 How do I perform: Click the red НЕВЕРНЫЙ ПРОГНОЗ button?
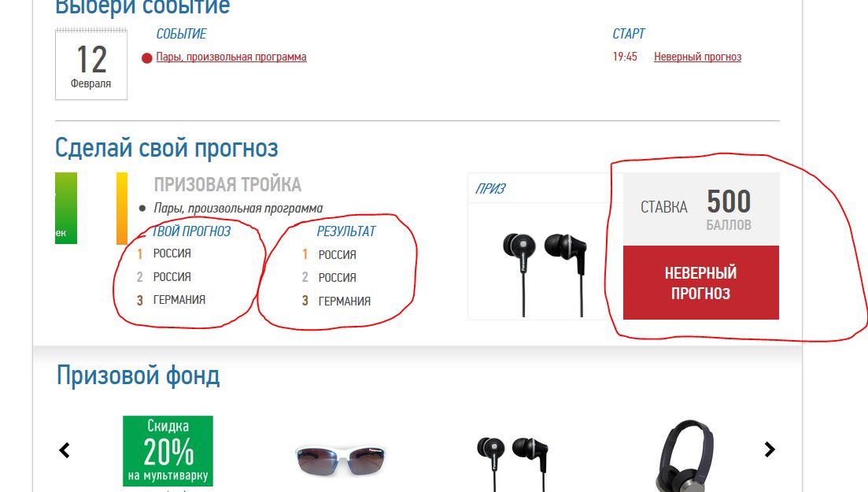click(701, 283)
